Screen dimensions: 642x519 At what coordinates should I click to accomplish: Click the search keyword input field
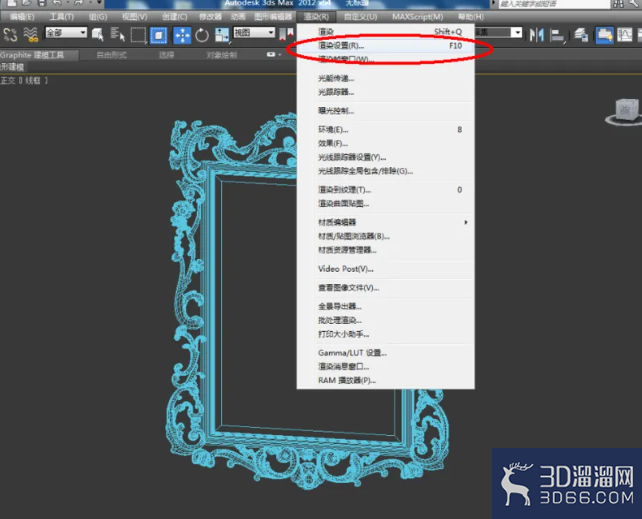(x=554, y=4)
